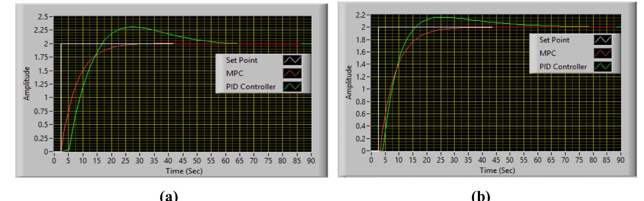Click the 0.25 tick label on chart (a) y-axis
Screen dimensions: 644x201
coord(40,138)
